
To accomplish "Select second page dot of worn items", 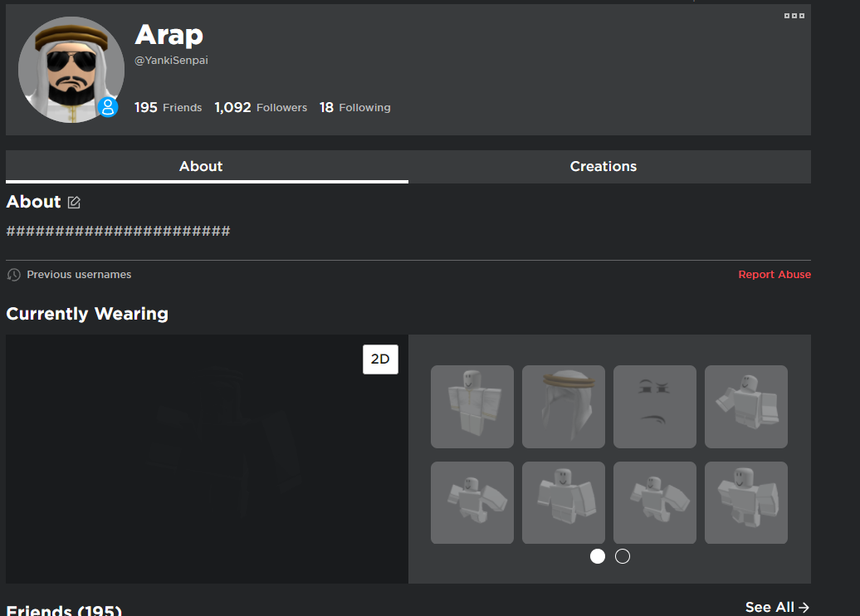I will pyautogui.click(x=622, y=556).
